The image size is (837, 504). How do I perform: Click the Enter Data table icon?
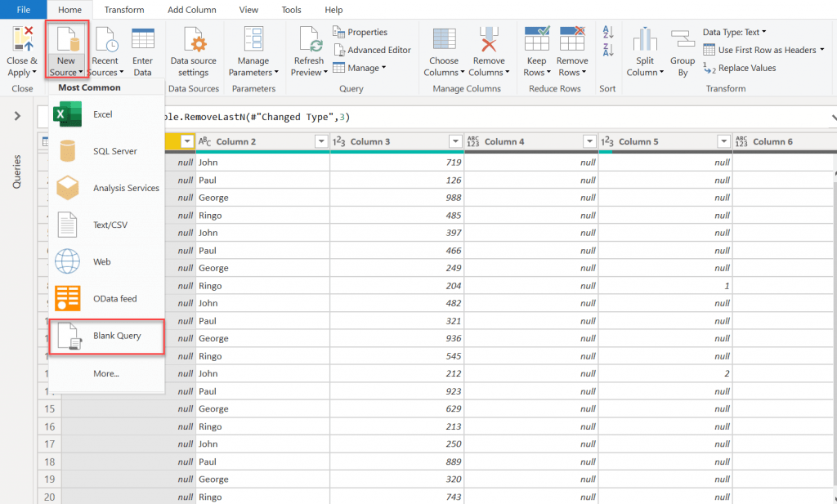tap(142, 39)
